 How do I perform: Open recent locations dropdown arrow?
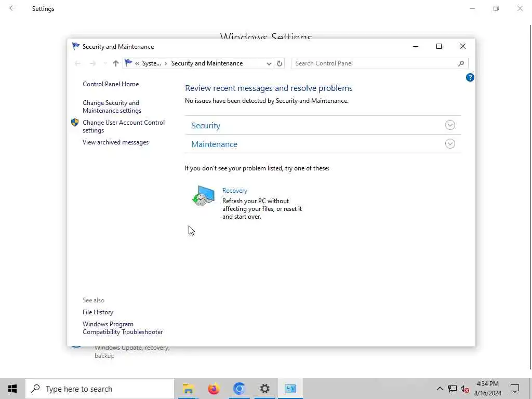pos(105,63)
